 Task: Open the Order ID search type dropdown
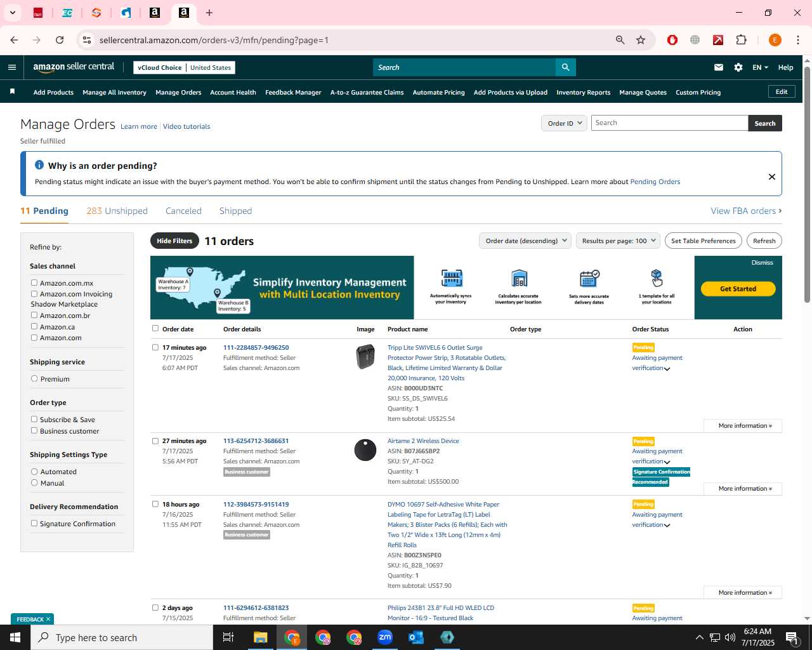coord(565,123)
